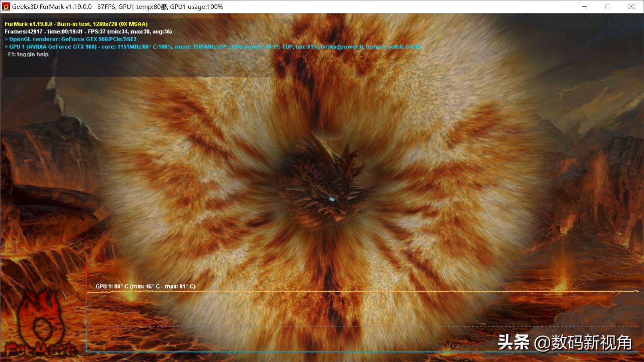
Task: Click the "GPU 1 (NVIDIA GeForce GTX 960)" line
Action: tap(213, 47)
